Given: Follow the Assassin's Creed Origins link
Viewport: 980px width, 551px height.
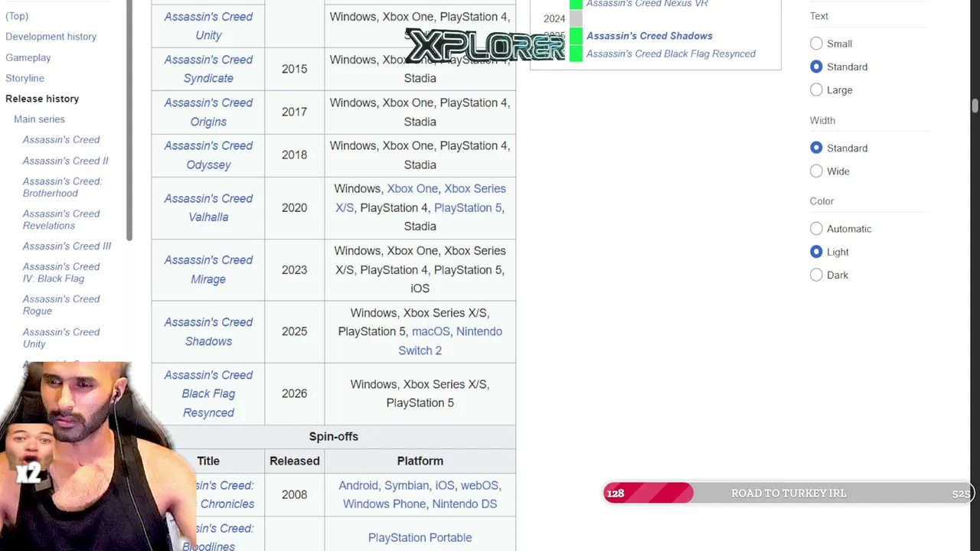Looking at the screenshot, I should click(x=208, y=112).
